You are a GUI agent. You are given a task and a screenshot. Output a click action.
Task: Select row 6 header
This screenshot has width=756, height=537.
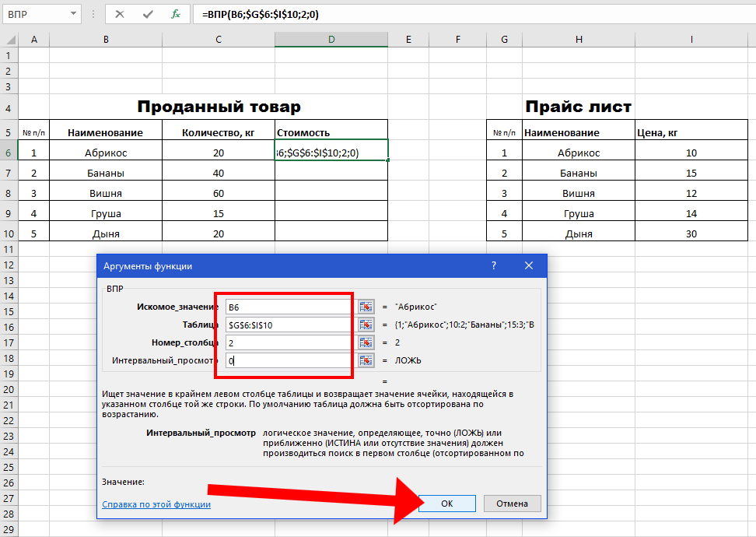[9, 153]
